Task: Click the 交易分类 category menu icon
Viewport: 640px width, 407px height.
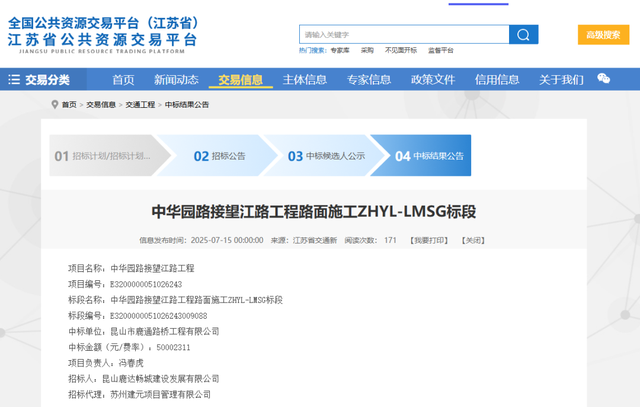Action: coord(15,80)
